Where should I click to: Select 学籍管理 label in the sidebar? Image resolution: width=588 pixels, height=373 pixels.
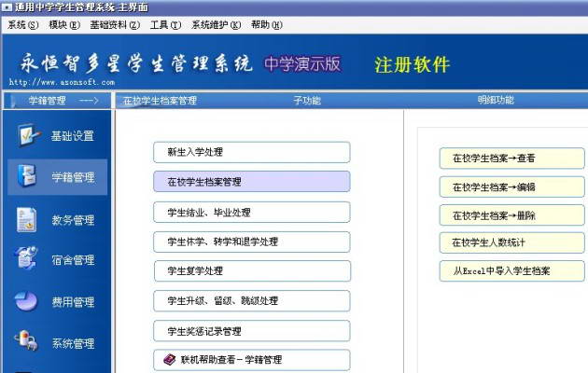[73, 177]
